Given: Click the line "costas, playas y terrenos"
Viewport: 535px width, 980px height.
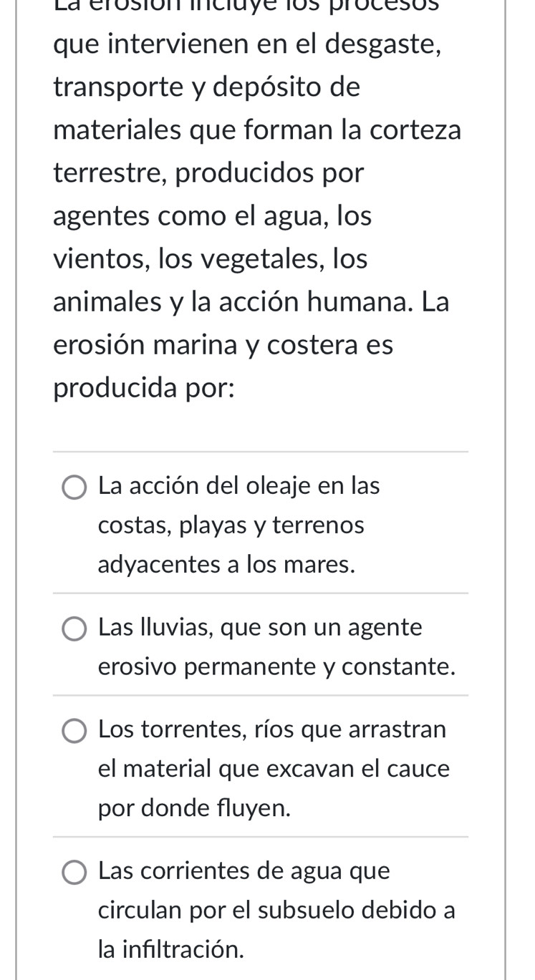Looking at the screenshot, I should point(231,526).
